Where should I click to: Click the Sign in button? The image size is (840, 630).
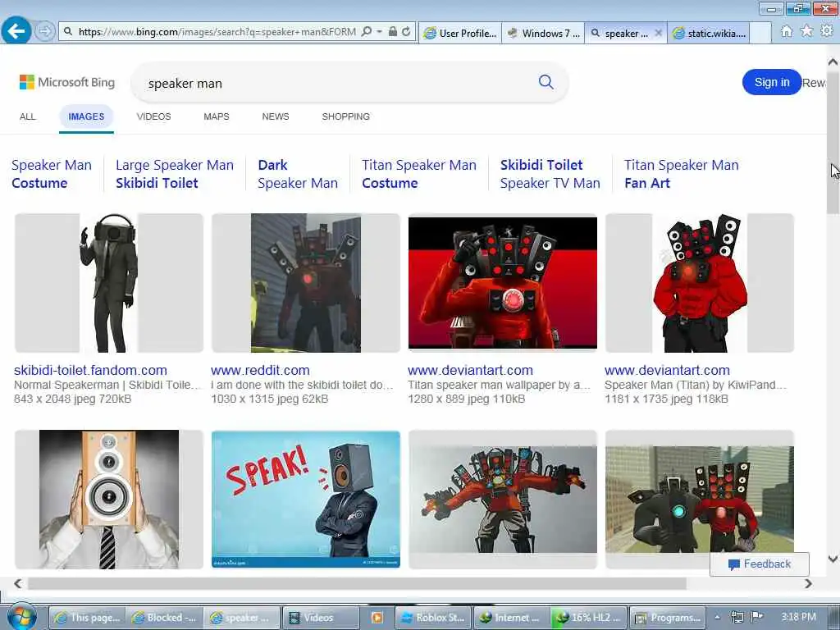(x=771, y=83)
